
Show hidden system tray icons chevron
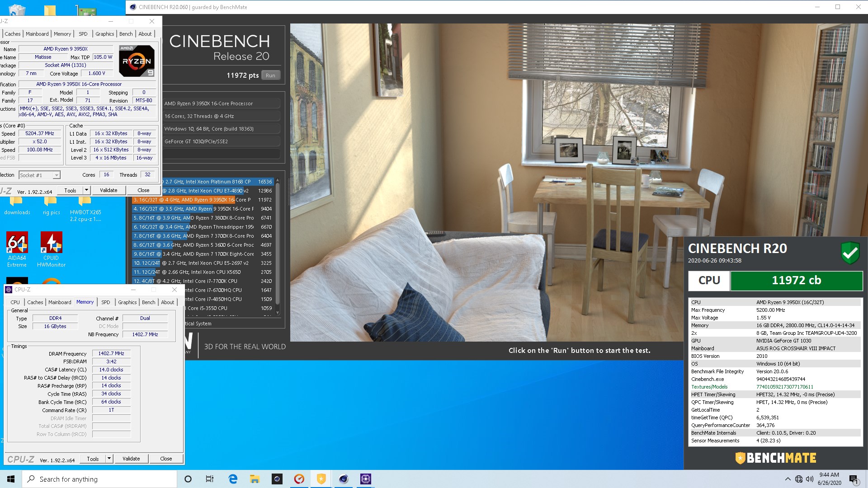click(x=788, y=479)
